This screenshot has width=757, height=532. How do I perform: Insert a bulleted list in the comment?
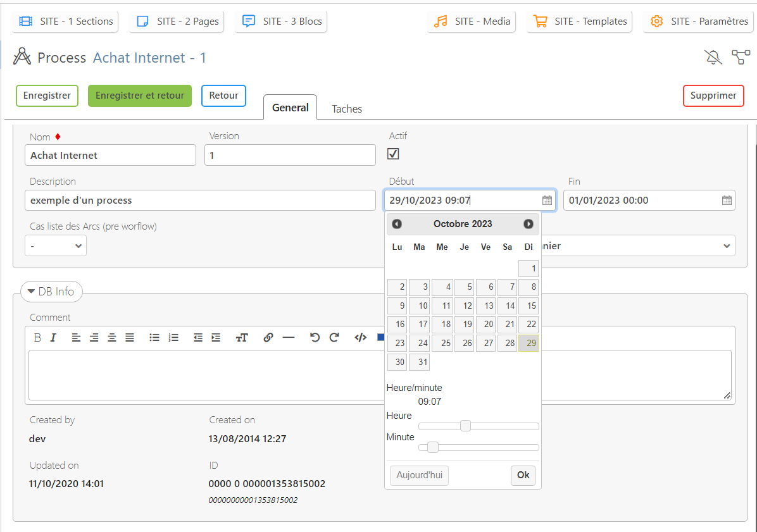(x=154, y=338)
